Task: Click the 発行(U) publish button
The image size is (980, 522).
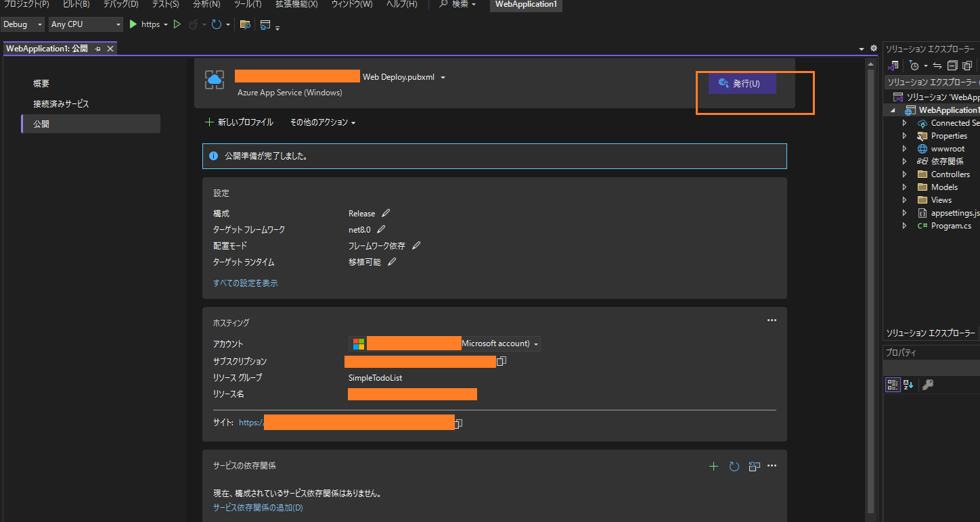Action: point(742,84)
